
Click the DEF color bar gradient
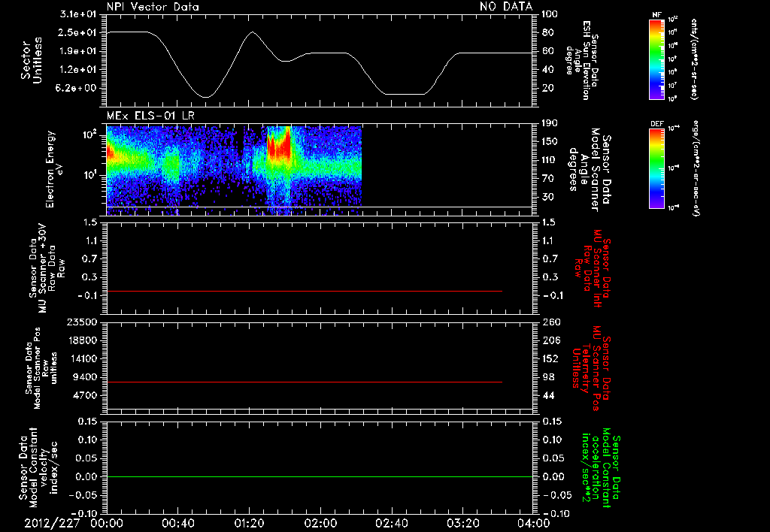(656, 168)
